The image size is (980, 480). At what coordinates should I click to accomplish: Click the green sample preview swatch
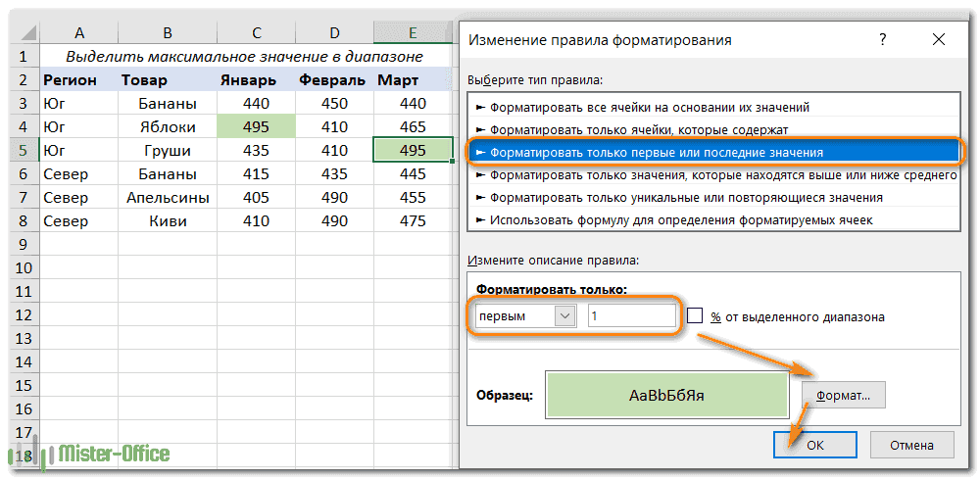tap(666, 396)
